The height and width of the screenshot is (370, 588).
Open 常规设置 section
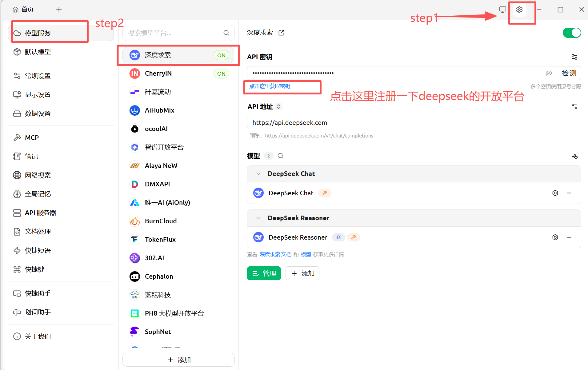coord(61,76)
